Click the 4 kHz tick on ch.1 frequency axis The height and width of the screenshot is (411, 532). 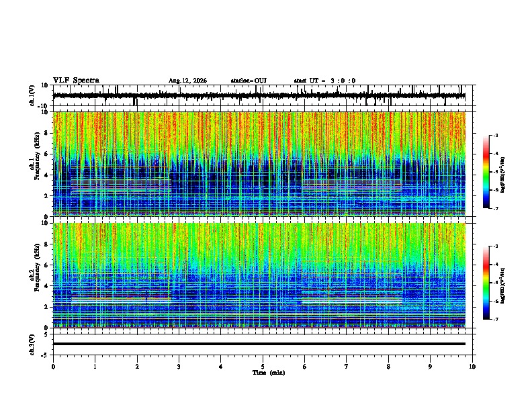pyautogui.click(x=47, y=175)
